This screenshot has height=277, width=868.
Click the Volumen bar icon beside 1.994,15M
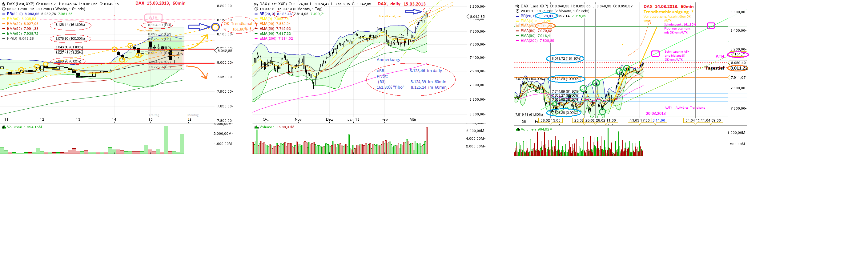coord(4,127)
